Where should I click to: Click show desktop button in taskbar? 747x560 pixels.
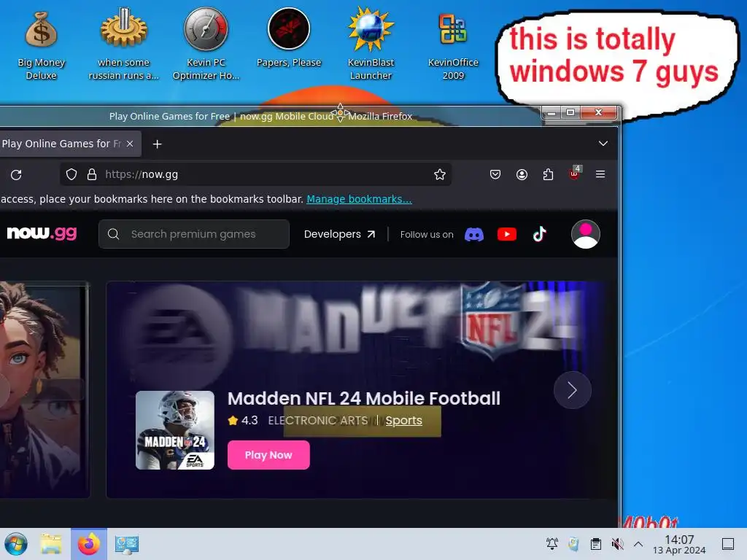coord(728,544)
